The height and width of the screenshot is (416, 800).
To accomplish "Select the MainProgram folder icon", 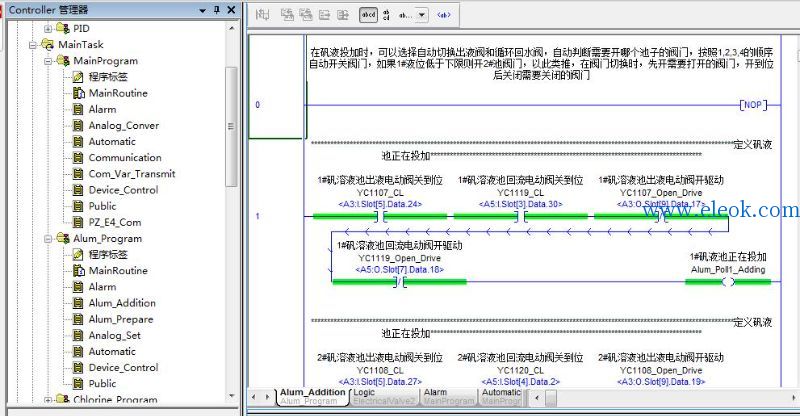I will click(63, 60).
